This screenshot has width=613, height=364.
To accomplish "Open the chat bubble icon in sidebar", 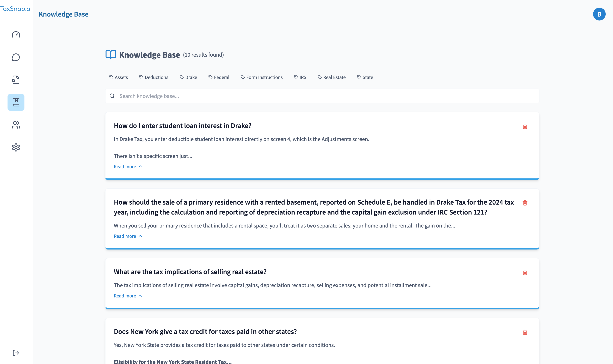I will coord(16,57).
